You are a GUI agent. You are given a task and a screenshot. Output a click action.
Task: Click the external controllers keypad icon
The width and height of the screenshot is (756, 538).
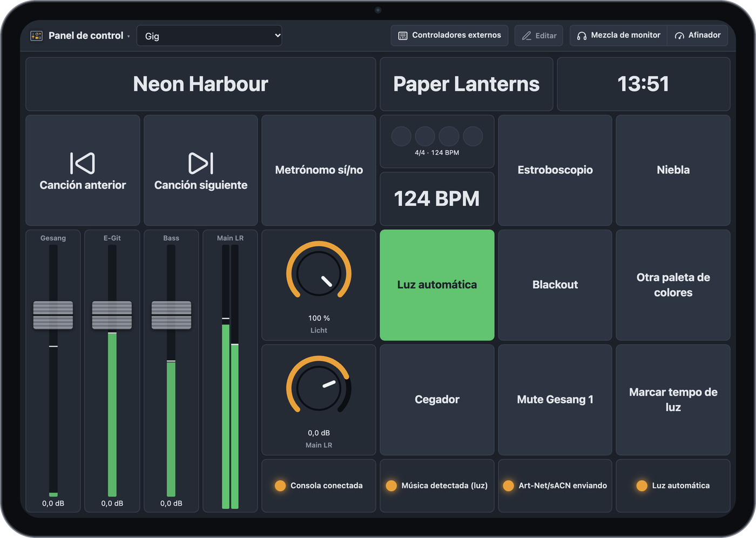[403, 36]
